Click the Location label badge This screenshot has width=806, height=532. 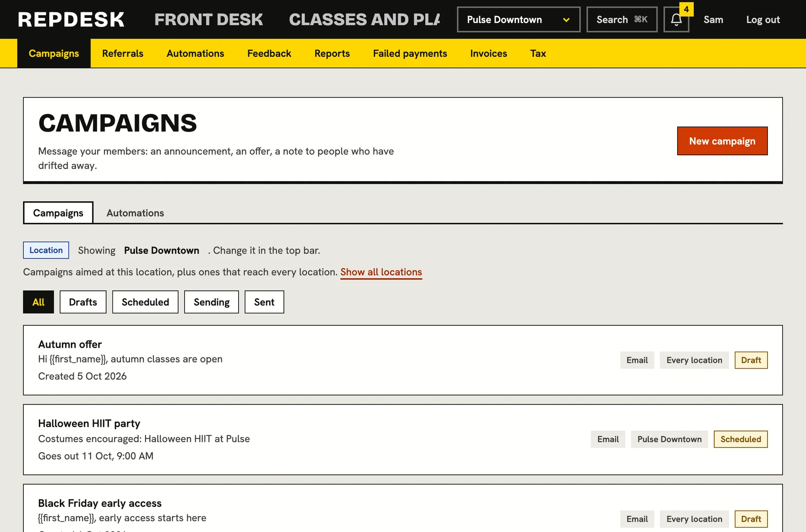point(46,250)
